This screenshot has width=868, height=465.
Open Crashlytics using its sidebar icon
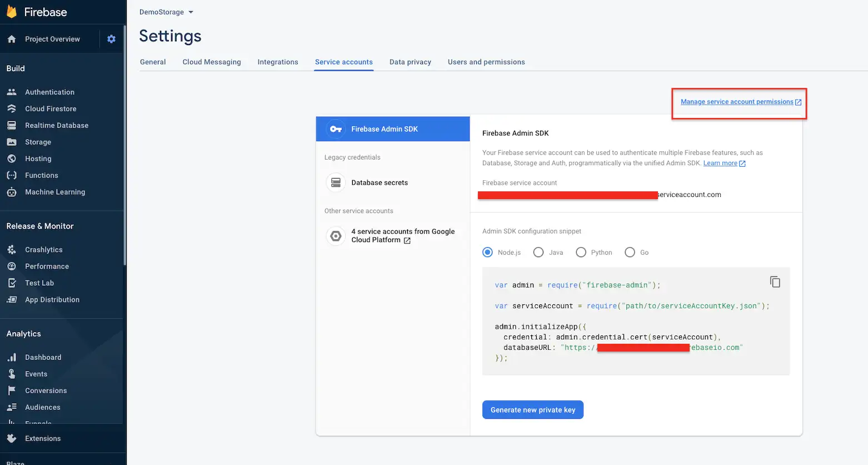[12, 250]
